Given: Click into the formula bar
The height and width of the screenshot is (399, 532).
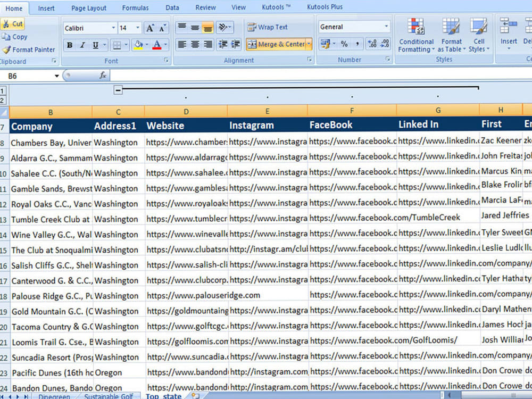Looking at the screenshot, I should [x=321, y=75].
